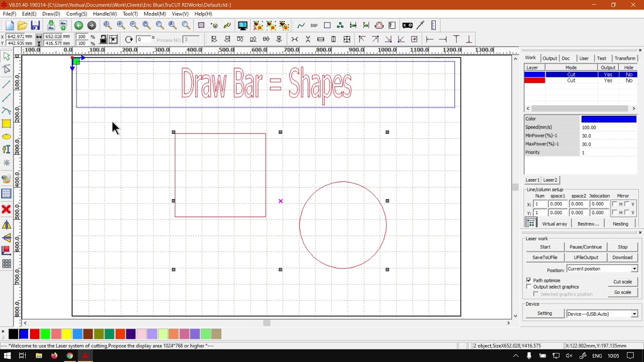Select the Ellipse drawing tool

point(7,137)
